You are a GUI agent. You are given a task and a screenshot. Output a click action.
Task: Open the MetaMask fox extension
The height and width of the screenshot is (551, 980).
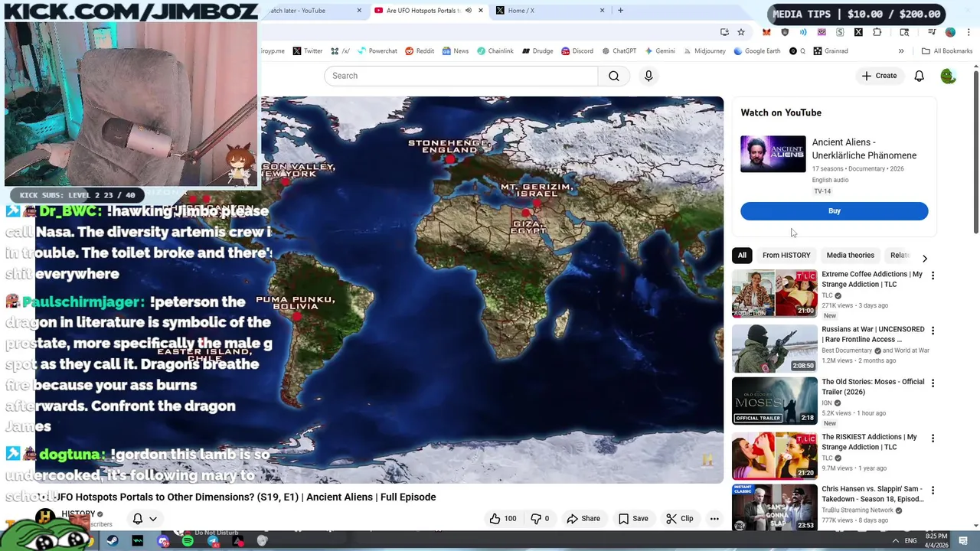[x=766, y=32]
